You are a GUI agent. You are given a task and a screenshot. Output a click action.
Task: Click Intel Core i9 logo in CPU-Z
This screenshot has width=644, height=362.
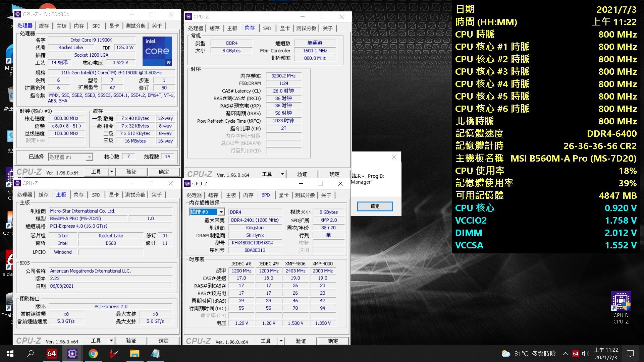(157, 51)
